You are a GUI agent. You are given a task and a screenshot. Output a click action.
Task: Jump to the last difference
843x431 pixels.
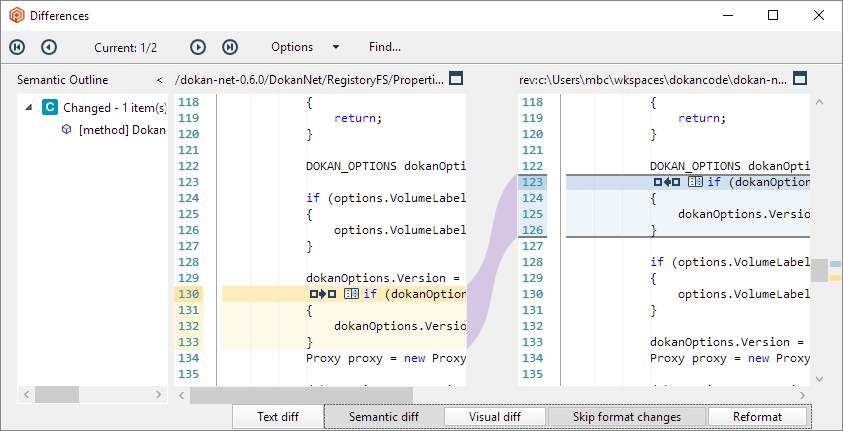(x=230, y=47)
